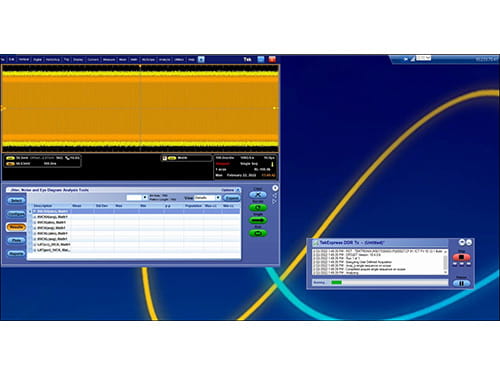Click the Pause button in TekExpress window
This screenshot has width=500, height=375.
[x=461, y=283]
